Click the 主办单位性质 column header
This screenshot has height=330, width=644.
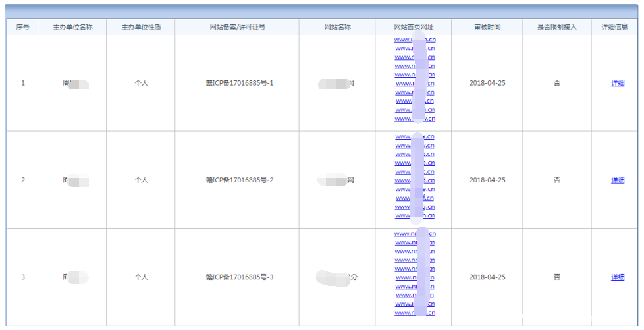(x=141, y=27)
